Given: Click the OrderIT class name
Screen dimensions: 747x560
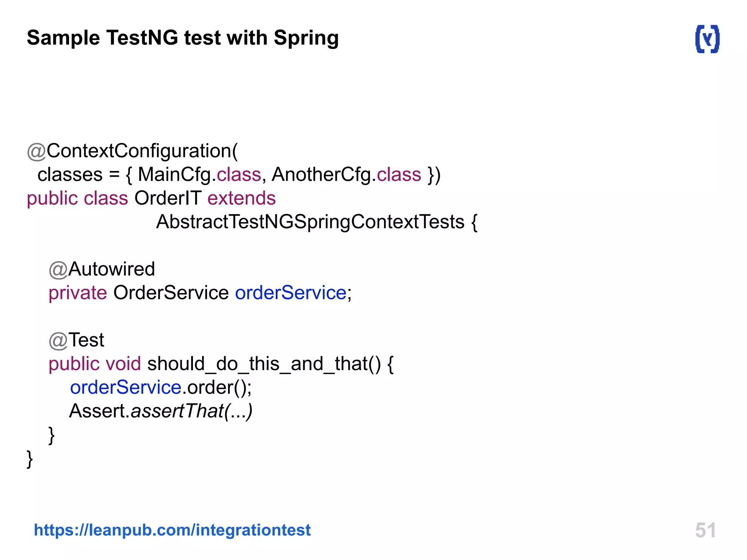Looking at the screenshot, I should click(168, 198).
